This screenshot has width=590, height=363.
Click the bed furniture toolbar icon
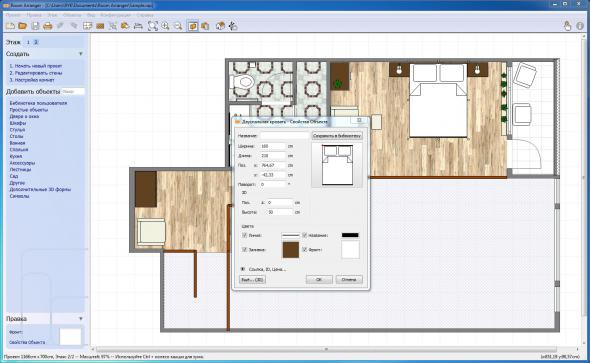pyautogui.click(x=138, y=26)
